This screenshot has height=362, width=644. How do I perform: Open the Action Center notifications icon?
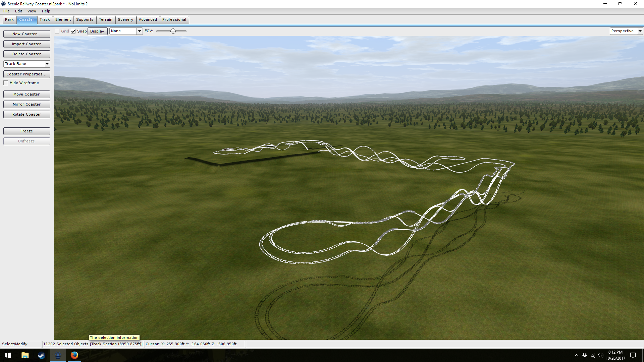[633, 355]
